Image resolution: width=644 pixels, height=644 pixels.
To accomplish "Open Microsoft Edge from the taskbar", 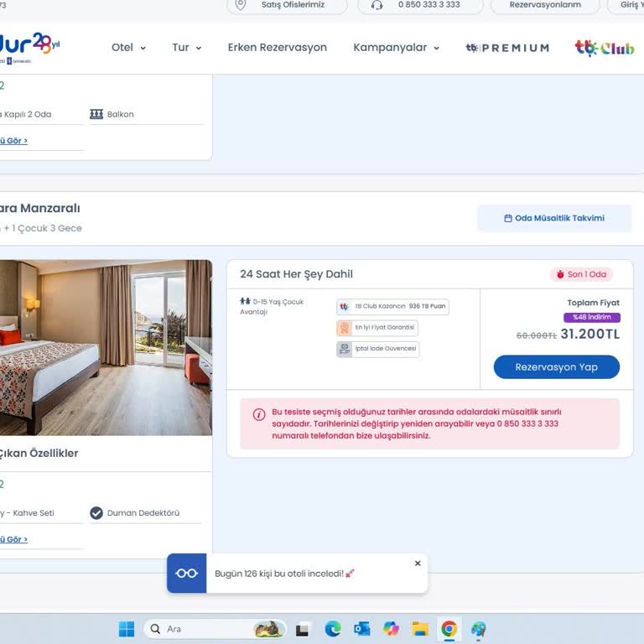I will 333,629.
